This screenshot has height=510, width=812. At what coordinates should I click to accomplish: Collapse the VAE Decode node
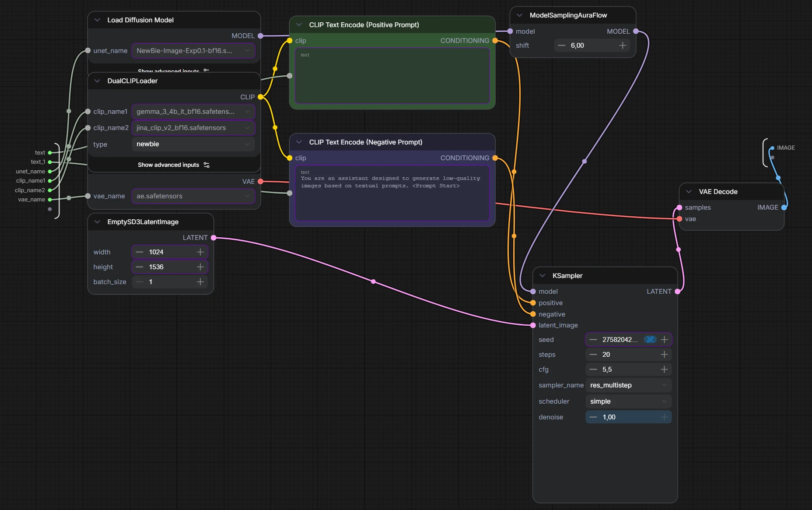coord(689,192)
